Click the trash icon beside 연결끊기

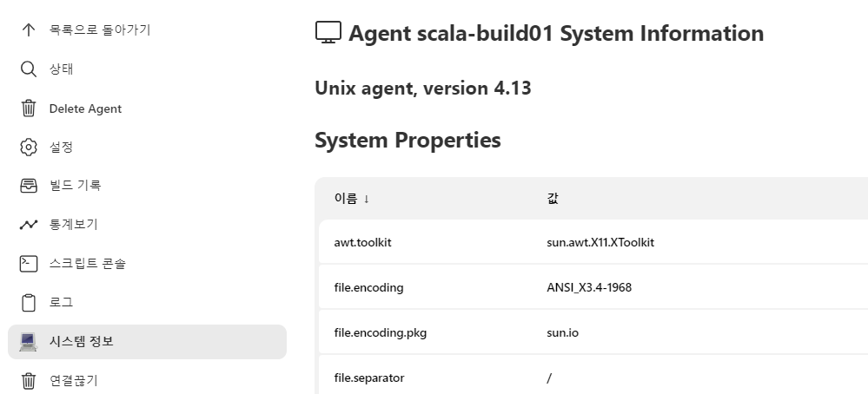(x=28, y=381)
